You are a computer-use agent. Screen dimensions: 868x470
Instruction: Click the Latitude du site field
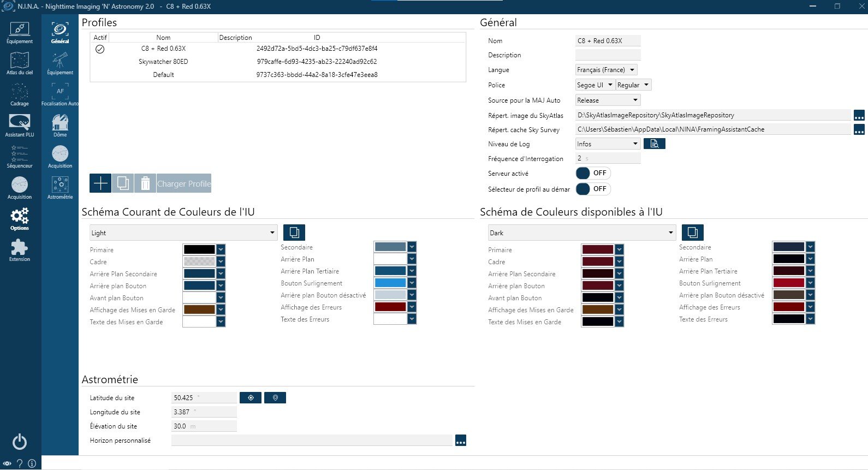coord(204,398)
